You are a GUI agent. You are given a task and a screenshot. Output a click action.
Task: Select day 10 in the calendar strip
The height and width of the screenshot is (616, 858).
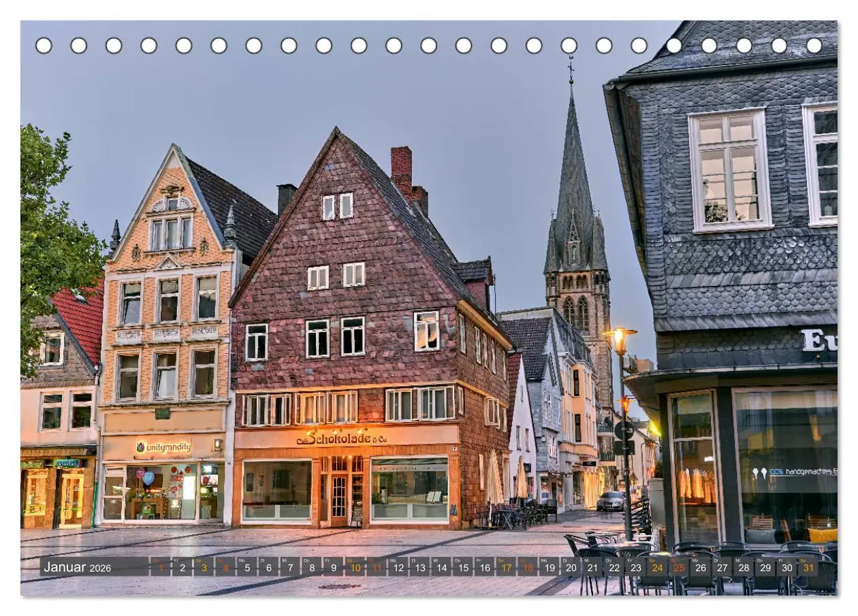[x=355, y=567]
